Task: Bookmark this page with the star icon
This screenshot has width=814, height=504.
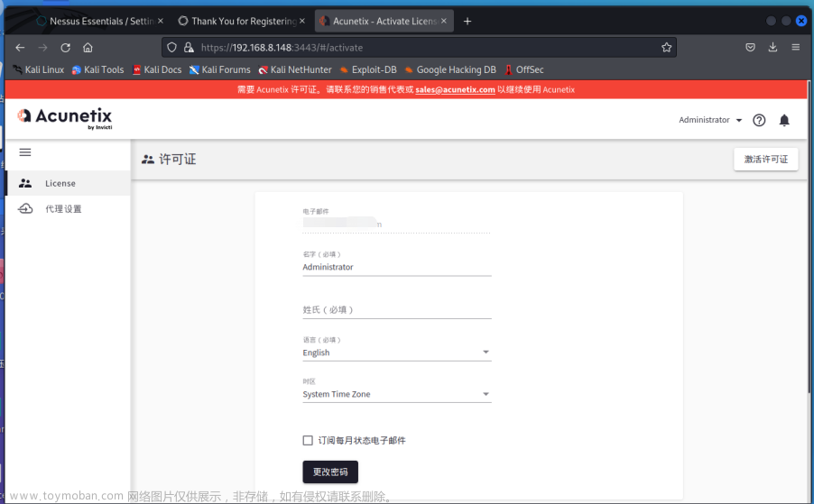Action: (x=667, y=48)
